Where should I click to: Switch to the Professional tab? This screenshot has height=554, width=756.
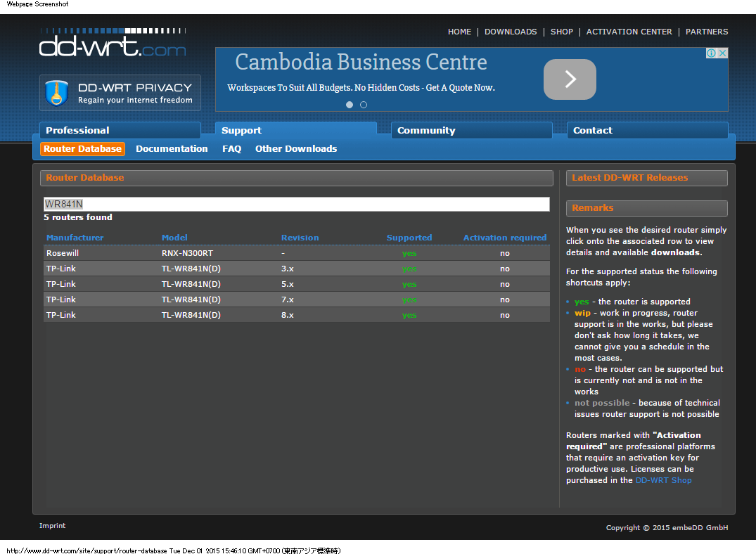pyautogui.click(x=120, y=131)
